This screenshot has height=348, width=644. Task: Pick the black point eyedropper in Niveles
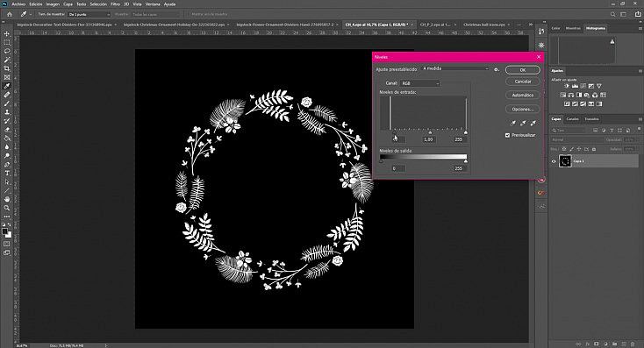pyautogui.click(x=513, y=123)
